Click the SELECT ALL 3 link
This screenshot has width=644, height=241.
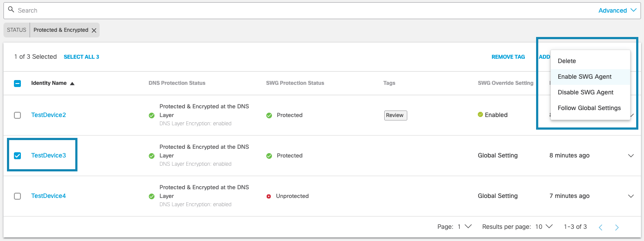(x=81, y=57)
